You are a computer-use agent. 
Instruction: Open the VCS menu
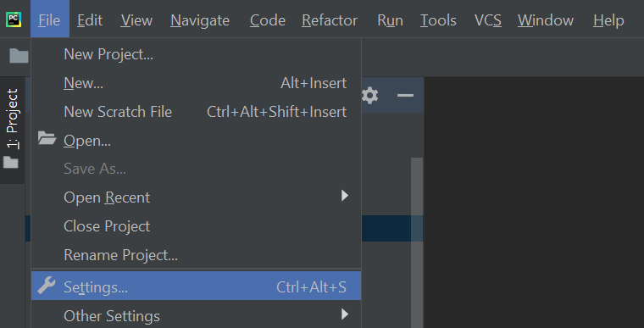point(488,19)
